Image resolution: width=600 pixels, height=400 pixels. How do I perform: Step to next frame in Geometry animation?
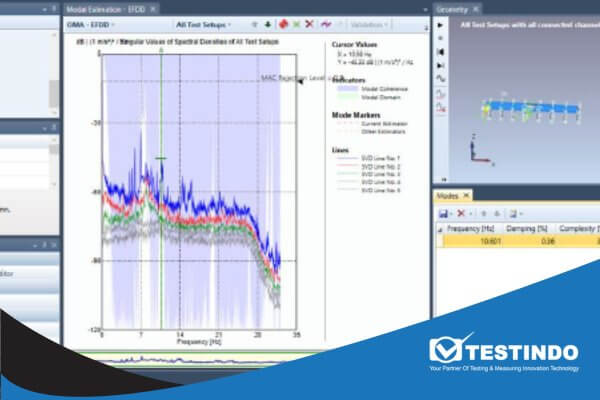[440, 65]
